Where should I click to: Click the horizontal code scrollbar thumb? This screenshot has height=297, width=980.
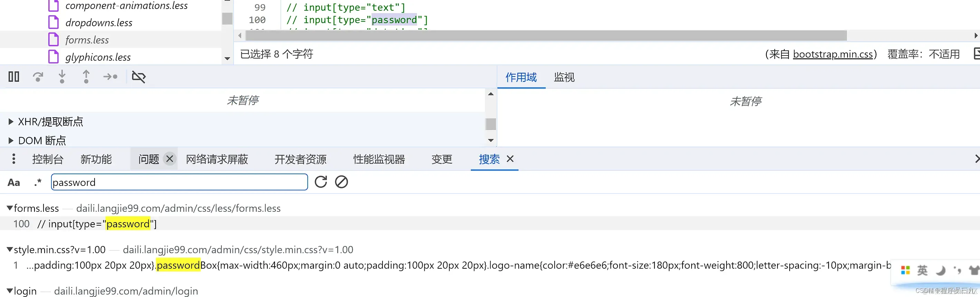546,36
